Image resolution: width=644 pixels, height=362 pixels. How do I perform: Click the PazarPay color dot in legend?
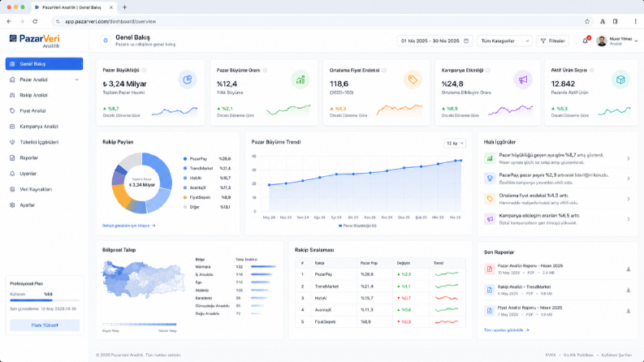point(185,159)
